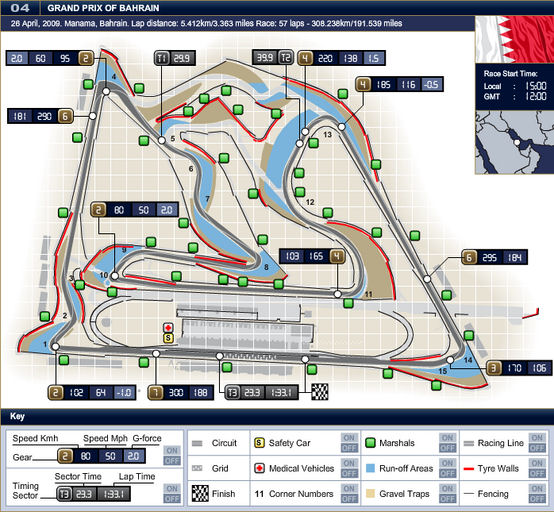
Task: Click the T2 sector timing marker
Action: (x=285, y=57)
